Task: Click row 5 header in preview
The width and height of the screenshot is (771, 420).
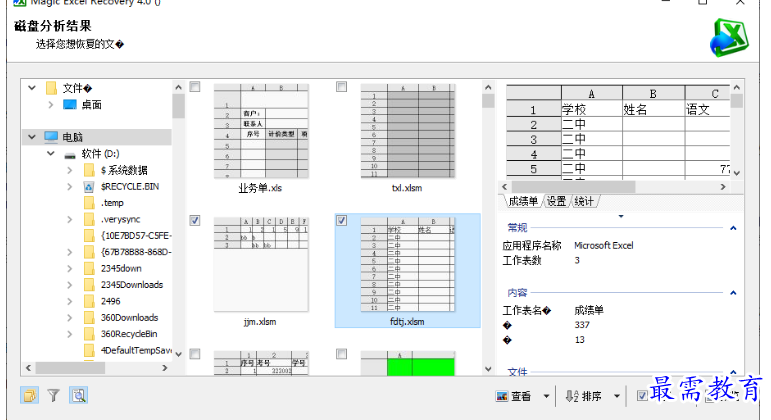Action: pos(534,169)
